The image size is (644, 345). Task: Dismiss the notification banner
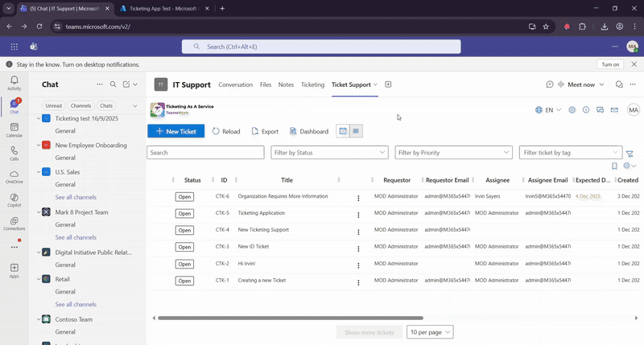click(x=634, y=64)
